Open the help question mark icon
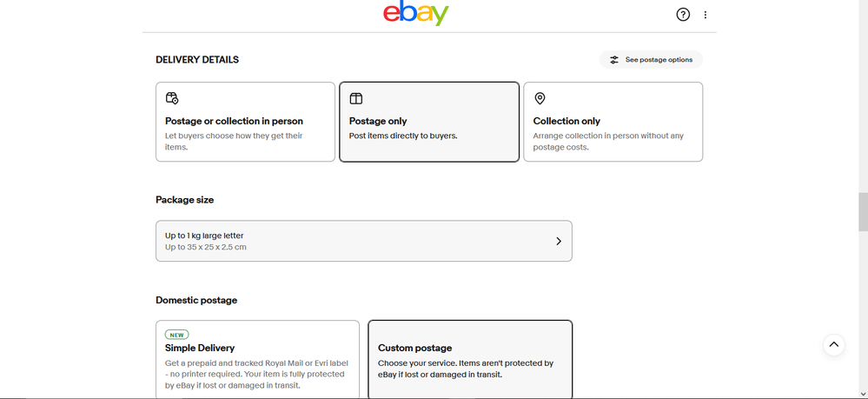The width and height of the screenshot is (868, 399). (x=683, y=15)
